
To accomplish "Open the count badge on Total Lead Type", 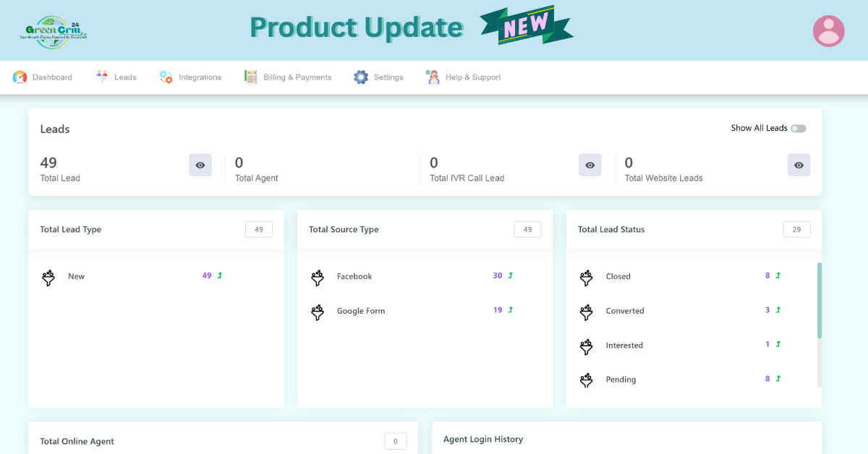I will (x=258, y=229).
